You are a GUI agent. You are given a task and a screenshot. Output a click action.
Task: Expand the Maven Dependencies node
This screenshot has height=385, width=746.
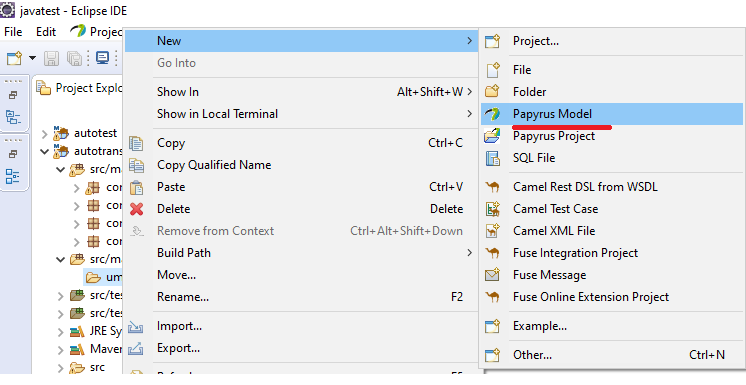(60, 350)
